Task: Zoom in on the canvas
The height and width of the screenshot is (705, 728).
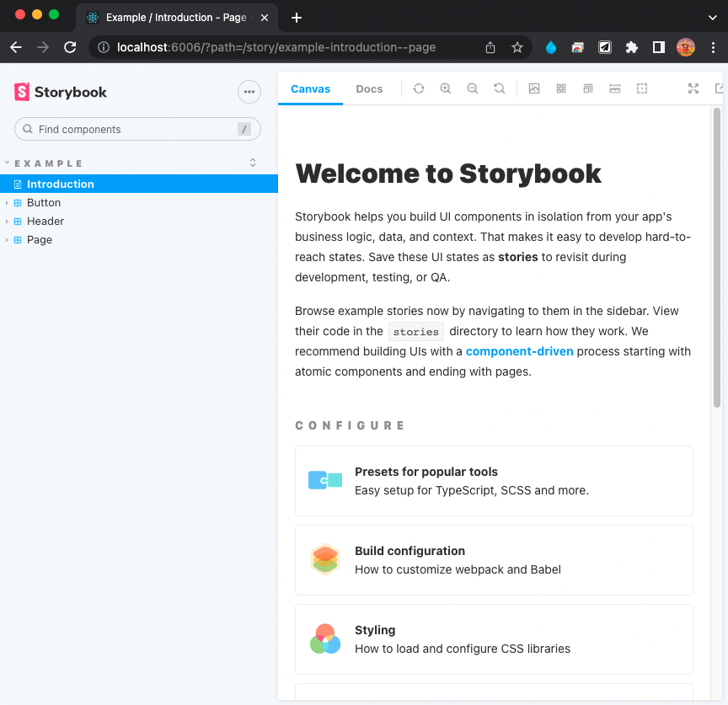Action: tap(445, 88)
